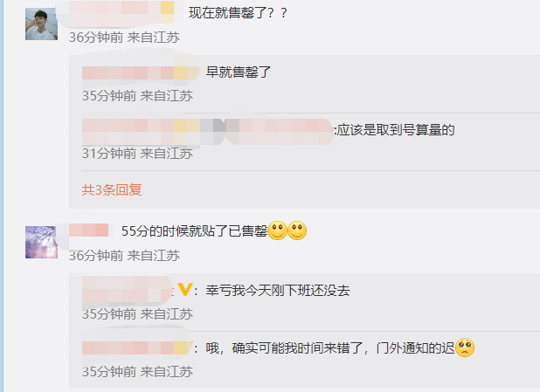Click the reply text 早就售罄了

239,72
